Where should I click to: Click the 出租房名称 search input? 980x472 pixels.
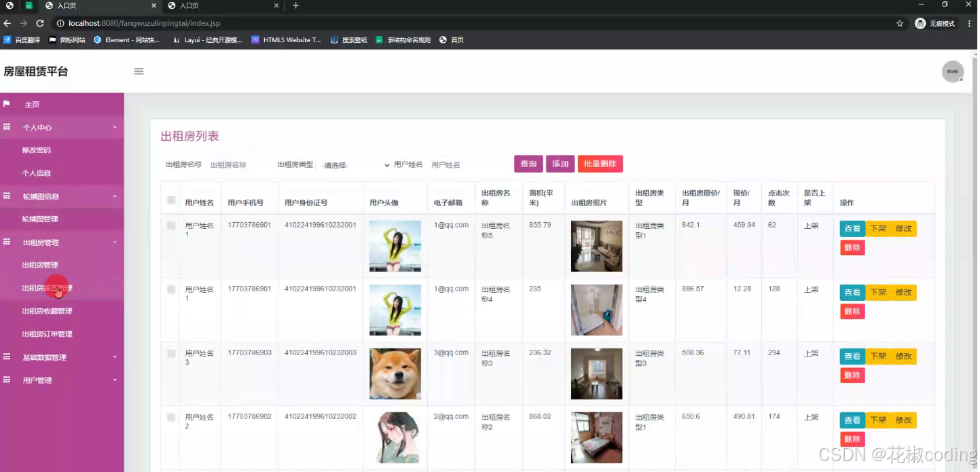pos(238,165)
